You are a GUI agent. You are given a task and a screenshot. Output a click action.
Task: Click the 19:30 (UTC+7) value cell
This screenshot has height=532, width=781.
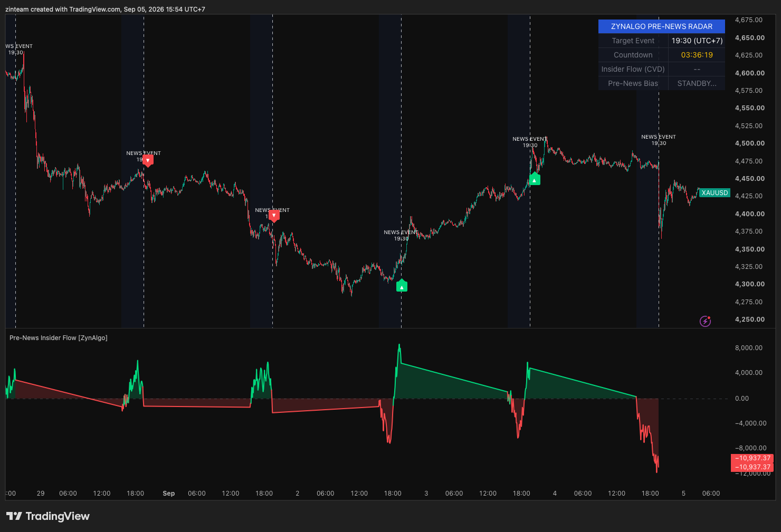(x=697, y=41)
